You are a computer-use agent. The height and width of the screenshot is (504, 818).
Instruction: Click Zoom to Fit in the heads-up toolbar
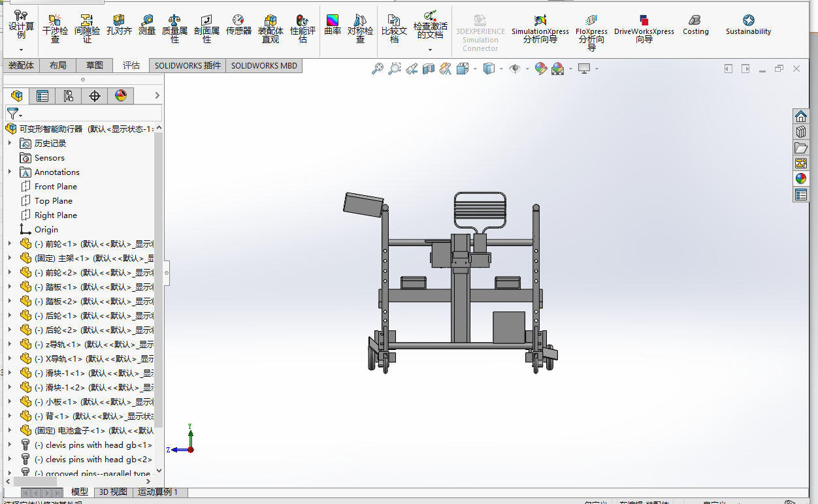378,69
